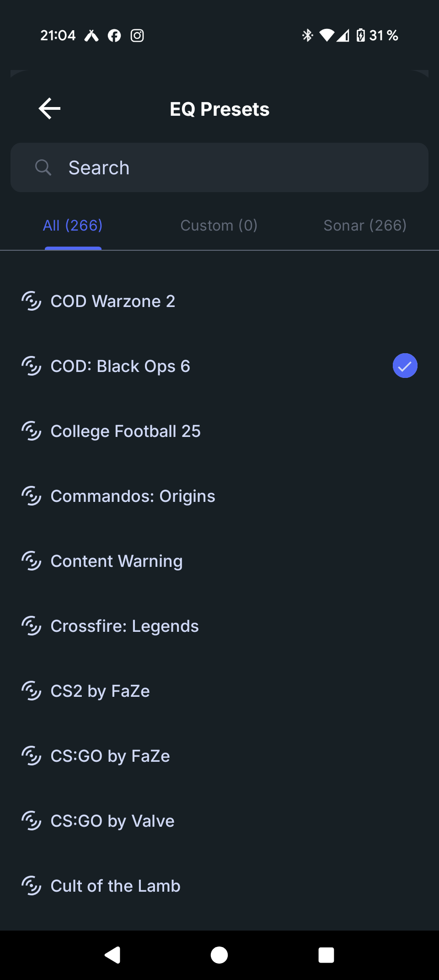
Task: Click the search magnifier icon
Action: click(43, 167)
